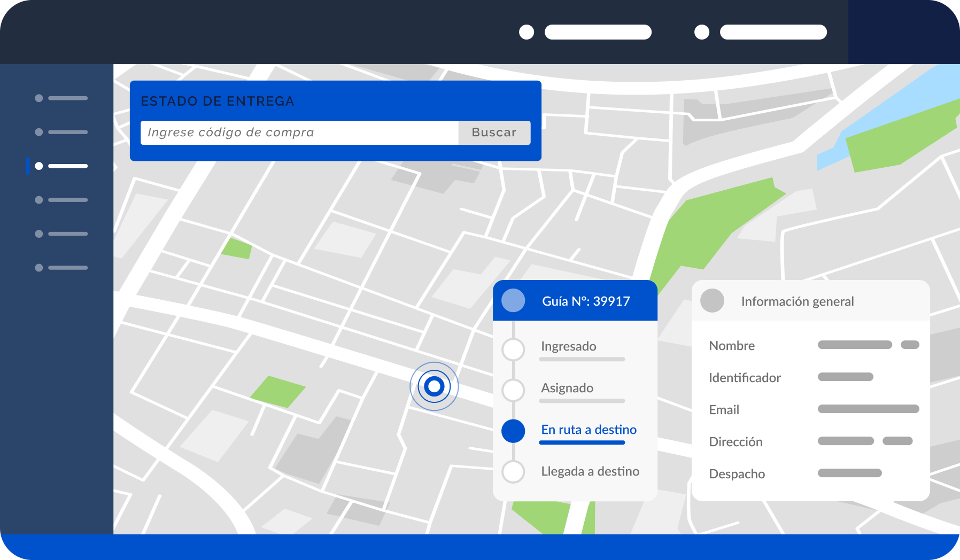Click the first white pill in top header
This screenshot has width=960, height=560.
tap(598, 32)
